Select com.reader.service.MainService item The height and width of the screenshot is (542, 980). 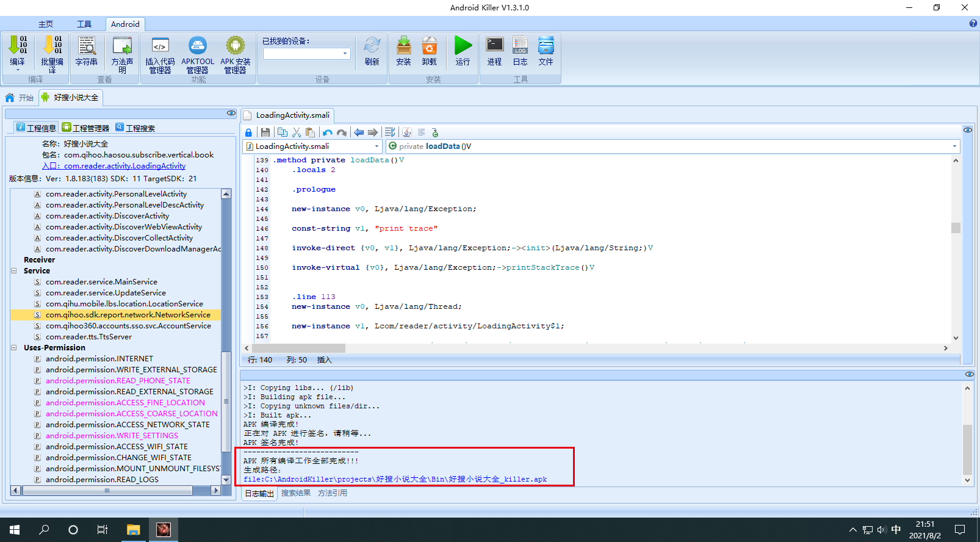click(101, 282)
